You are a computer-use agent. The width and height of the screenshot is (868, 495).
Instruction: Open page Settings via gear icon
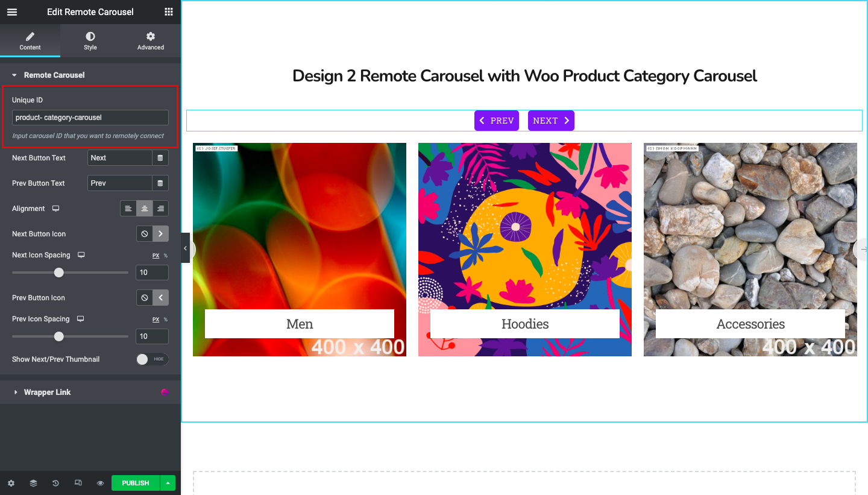tap(11, 482)
